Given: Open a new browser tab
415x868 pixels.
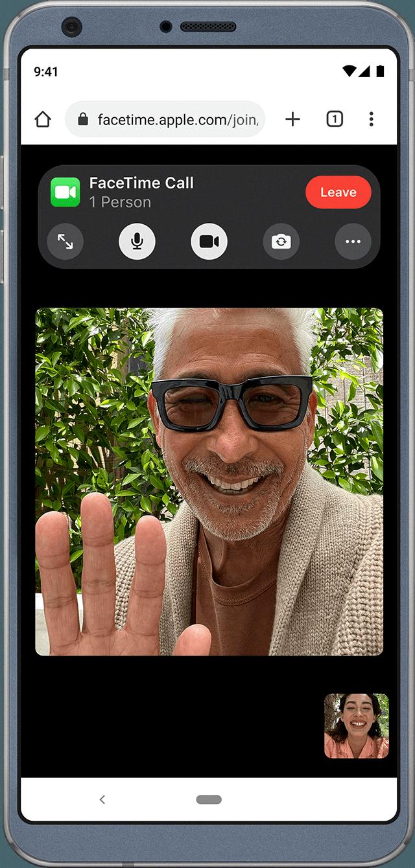Looking at the screenshot, I should point(293,119).
